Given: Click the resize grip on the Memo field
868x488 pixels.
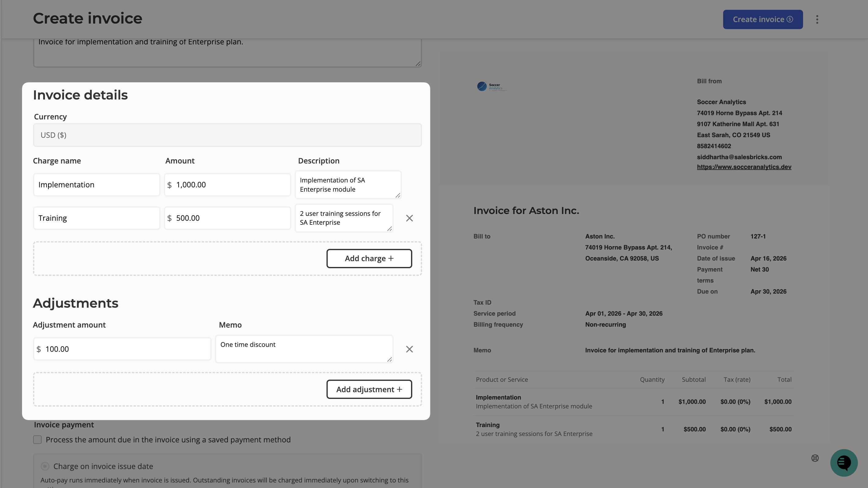Looking at the screenshot, I should tap(390, 361).
